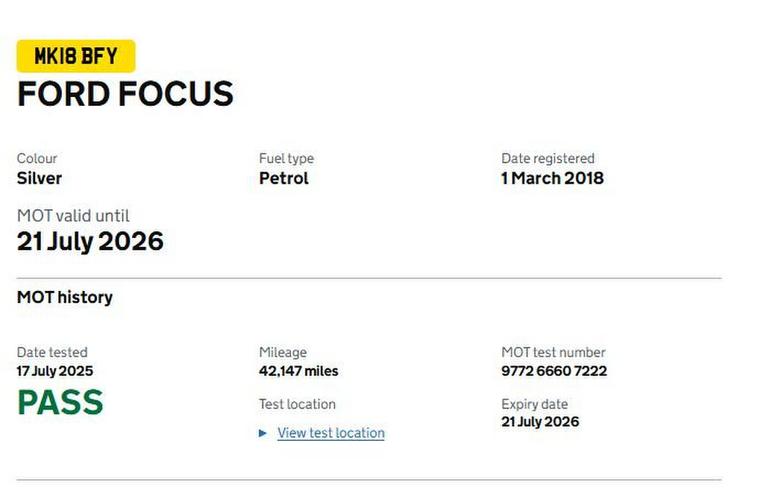Click the Date registered label
The width and height of the screenshot is (759, 497).
click(548, 158)
